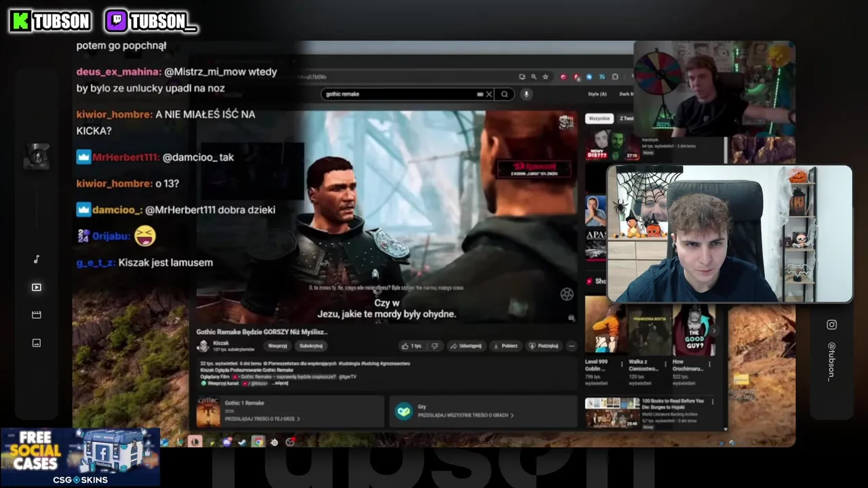The image size is (868, 488).
Task: Click the 'FREE SOCIAL CASES' CSG-Skins banner
Action: pos(80,457)
